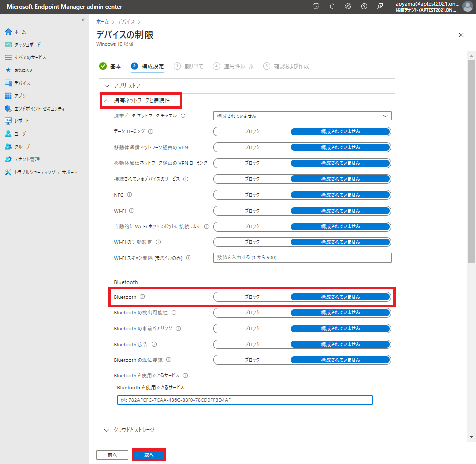Set Bluetooth の事前ペアリング to ブロック
476x464 pixels.
(x=252, y=328)
